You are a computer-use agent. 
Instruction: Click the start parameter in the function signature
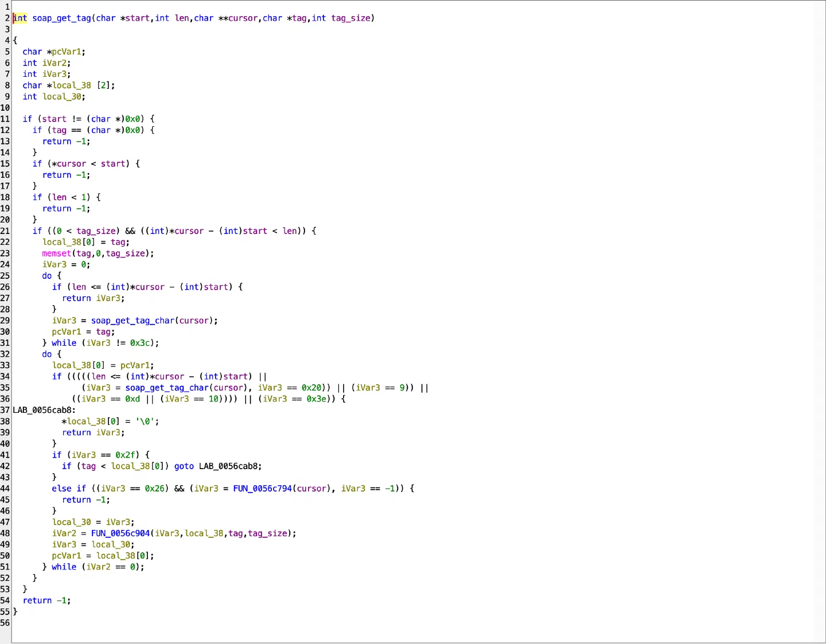(138, 18)
